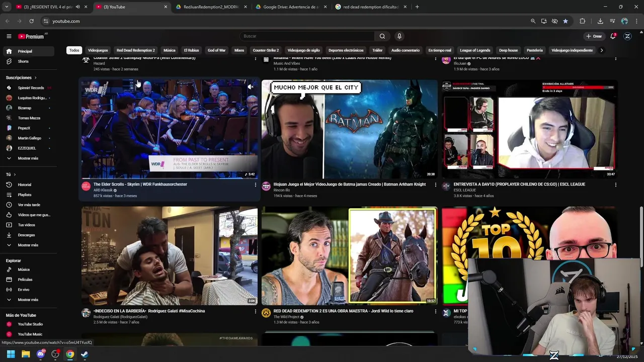Reload the page in Chrome
This screenshot has height=362, width=644.
point(31,21)
